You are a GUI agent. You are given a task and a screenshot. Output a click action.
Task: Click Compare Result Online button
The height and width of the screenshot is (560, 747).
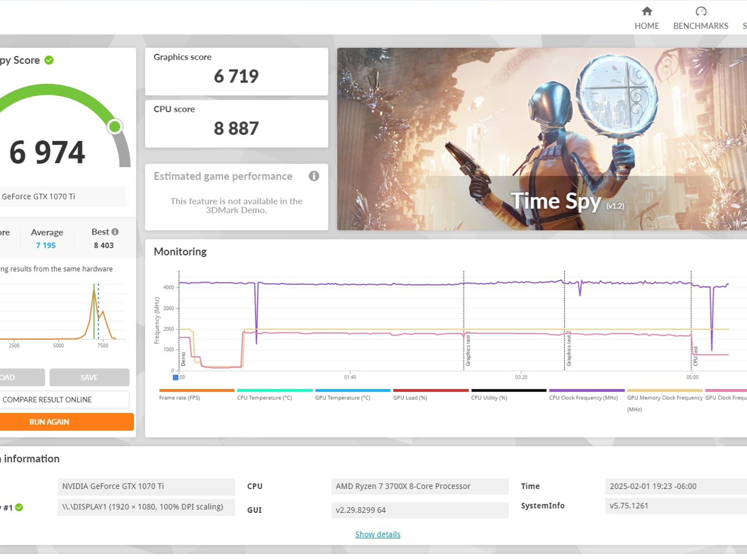coord(64,400)
